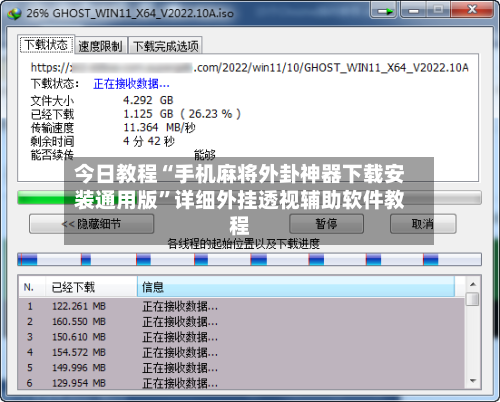The height and width of the screenshot is (402, 500).
Task: Click the 信息 column header
Action: [296, 287]
